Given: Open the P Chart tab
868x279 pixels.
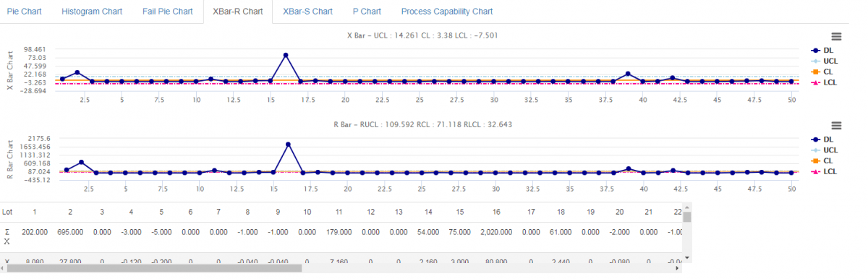Looking at the screenshot, I should (367, 12).
